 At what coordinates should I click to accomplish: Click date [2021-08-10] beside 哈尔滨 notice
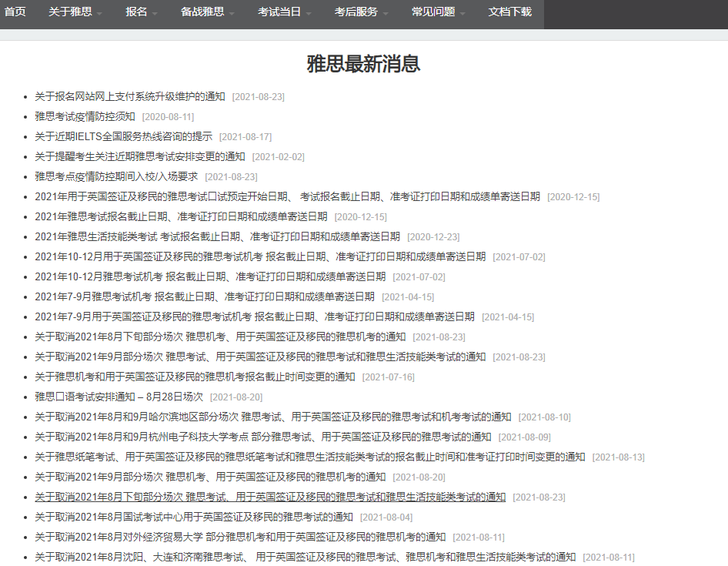click(544, 417)
